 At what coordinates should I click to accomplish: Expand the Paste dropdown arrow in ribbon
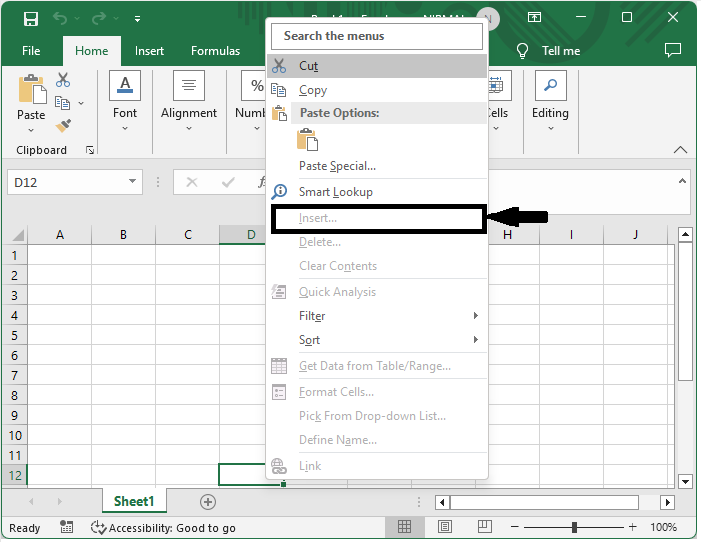31,130
